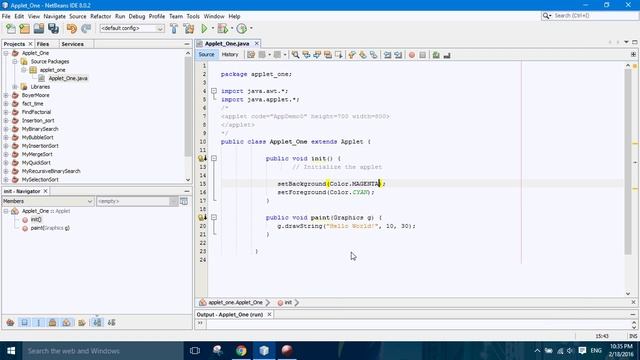Screen dimensions: 640x360
Task: Expand the Libraries node
Action: click(x=15, y=87)
